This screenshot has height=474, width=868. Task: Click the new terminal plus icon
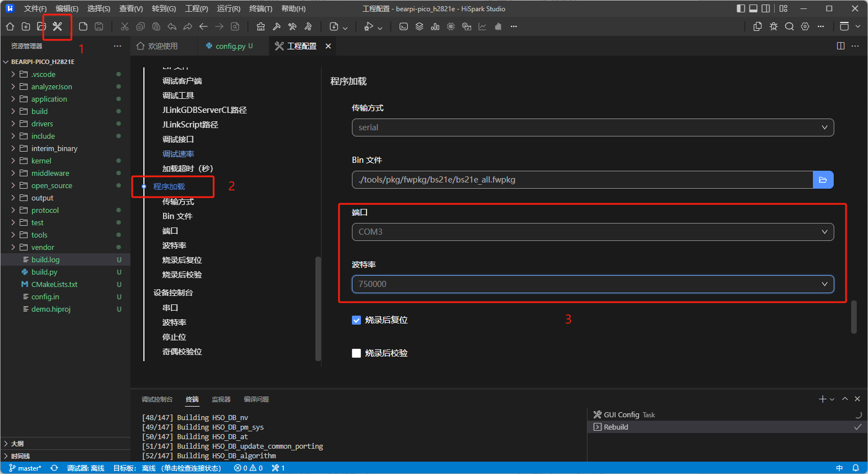pos(822,399)
